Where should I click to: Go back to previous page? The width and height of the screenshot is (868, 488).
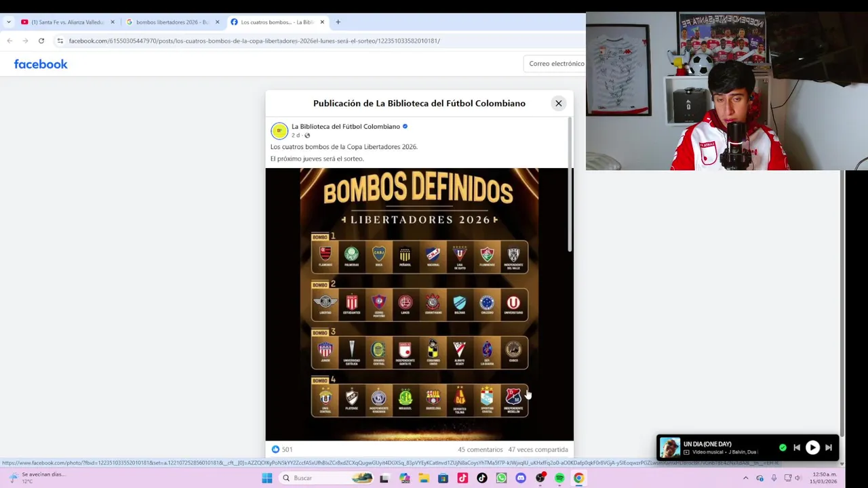click(9, 41)
